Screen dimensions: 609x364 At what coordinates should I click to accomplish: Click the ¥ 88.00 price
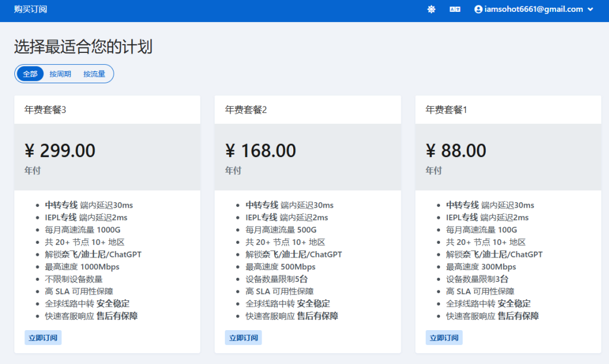point(456,150)
